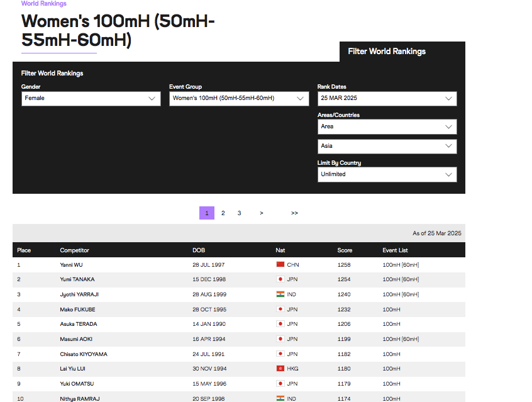Expand the Area type dropdown

click(x=387, y=126)
